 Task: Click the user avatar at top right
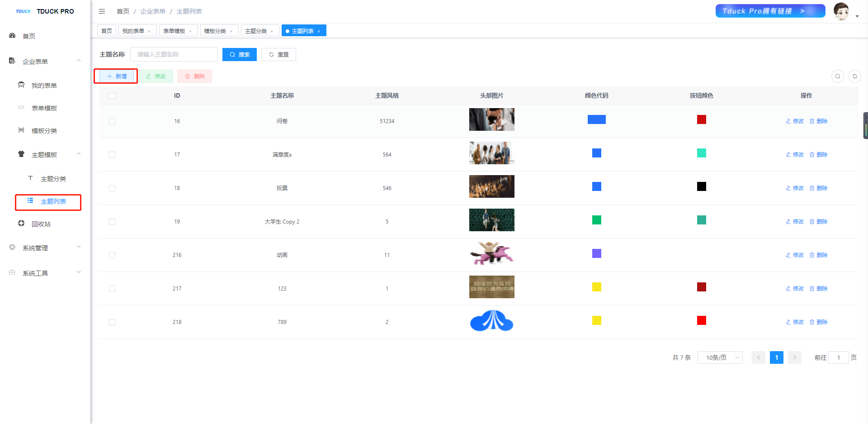841,11
